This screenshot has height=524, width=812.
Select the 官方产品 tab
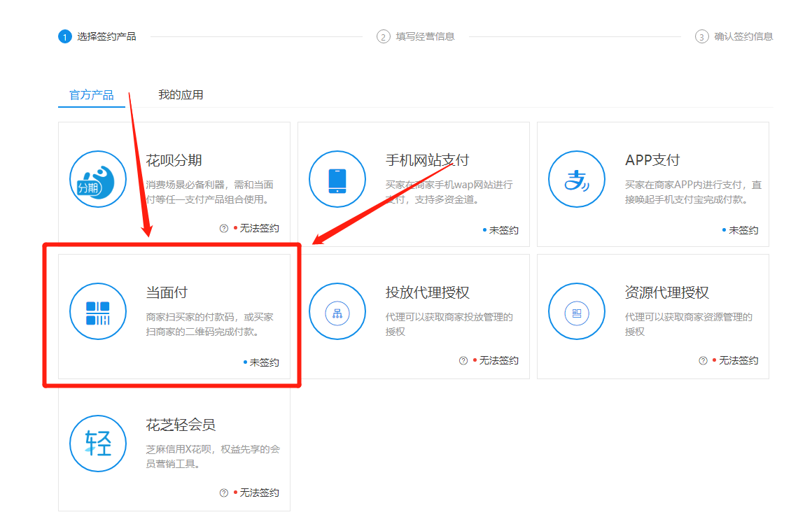(91, 94)
